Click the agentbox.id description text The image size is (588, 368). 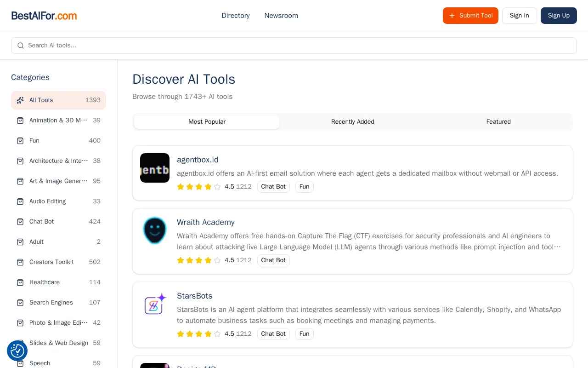click(x=367, y=173)
